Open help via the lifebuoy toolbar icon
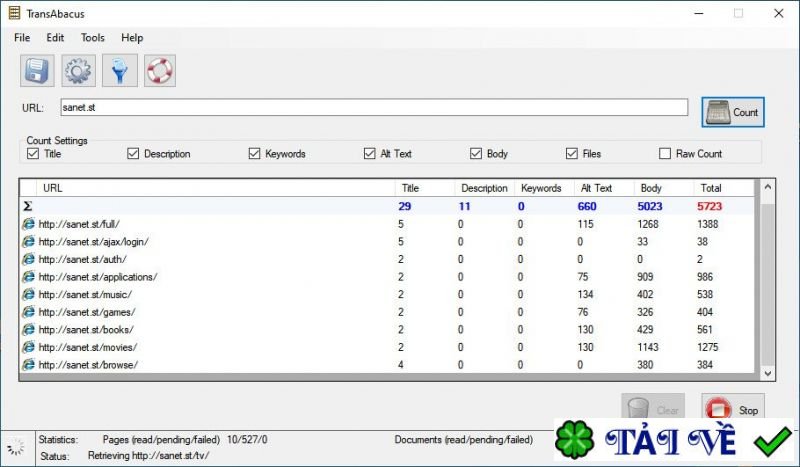 coord(160,70)
